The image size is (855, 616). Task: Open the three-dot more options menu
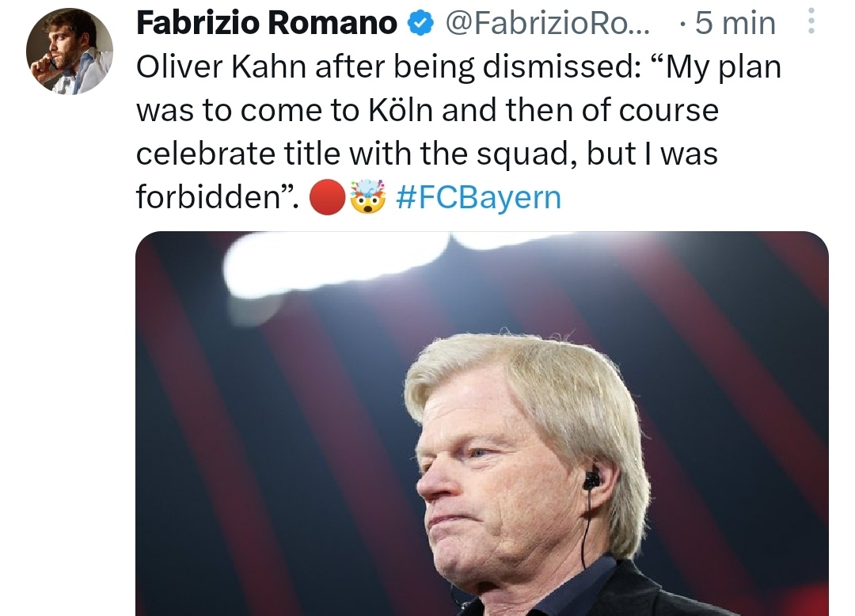810,21
